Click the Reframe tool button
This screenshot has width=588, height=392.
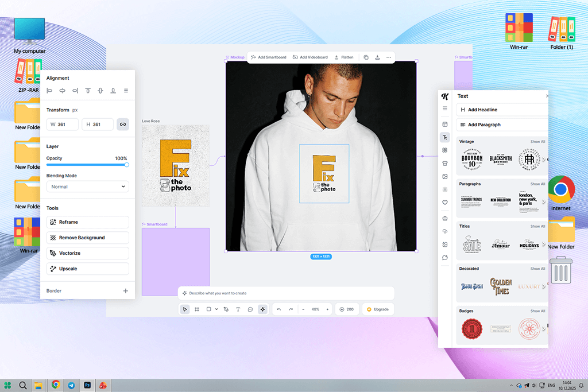[87, 222]
